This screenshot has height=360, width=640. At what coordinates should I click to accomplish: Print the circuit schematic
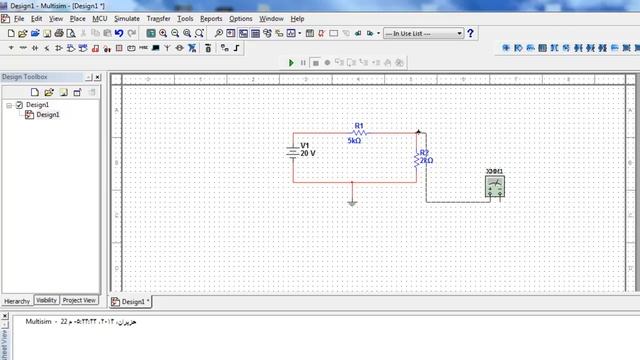click(59, 33)
